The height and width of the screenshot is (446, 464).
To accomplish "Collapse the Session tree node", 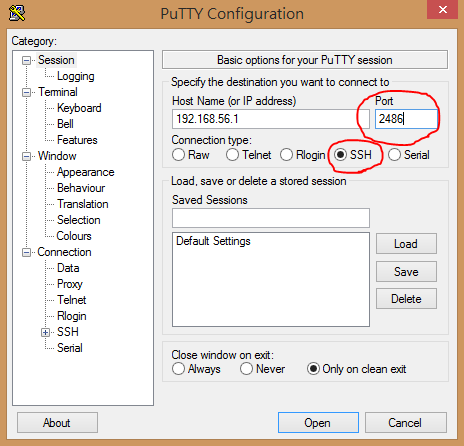I will [26, 60].
